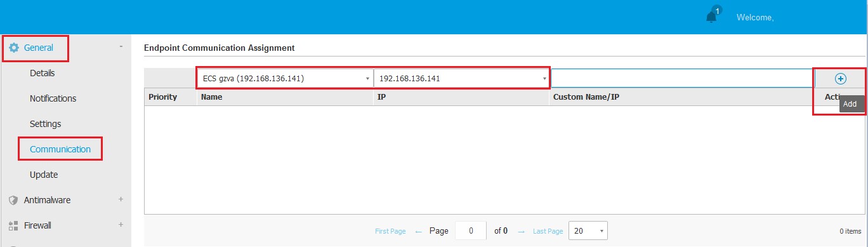Viewport: 868px width, 247px height.
Task: Click the previous page arrow
Action: coord(418,232)
